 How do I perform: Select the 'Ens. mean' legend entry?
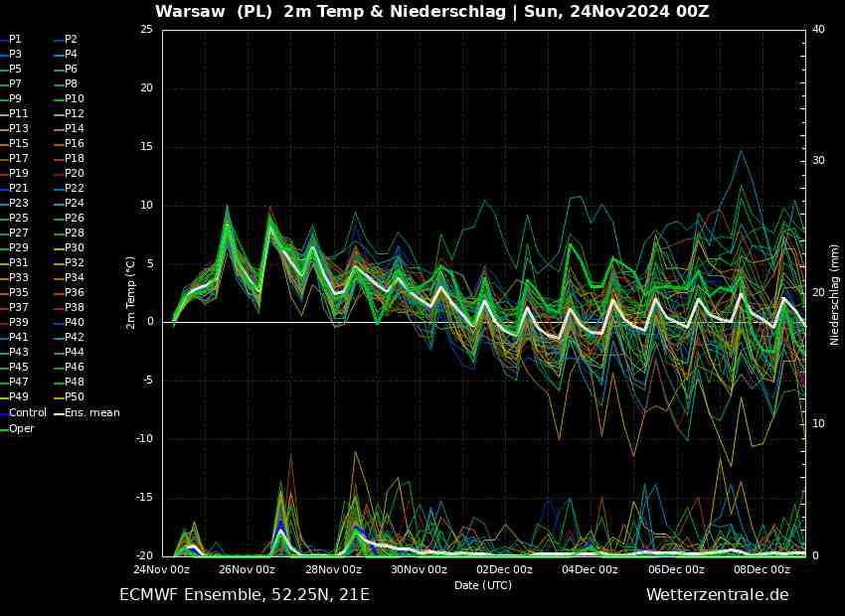[x=87, y=413]
